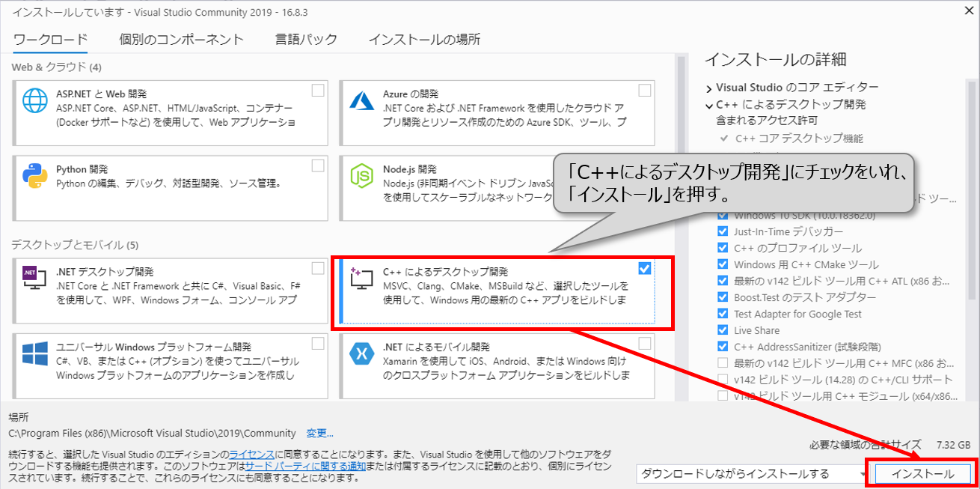This screenshot has height=489, width=980.
Task: Click the Xamarin .NET mobile development icon
Action: (362, 354)
